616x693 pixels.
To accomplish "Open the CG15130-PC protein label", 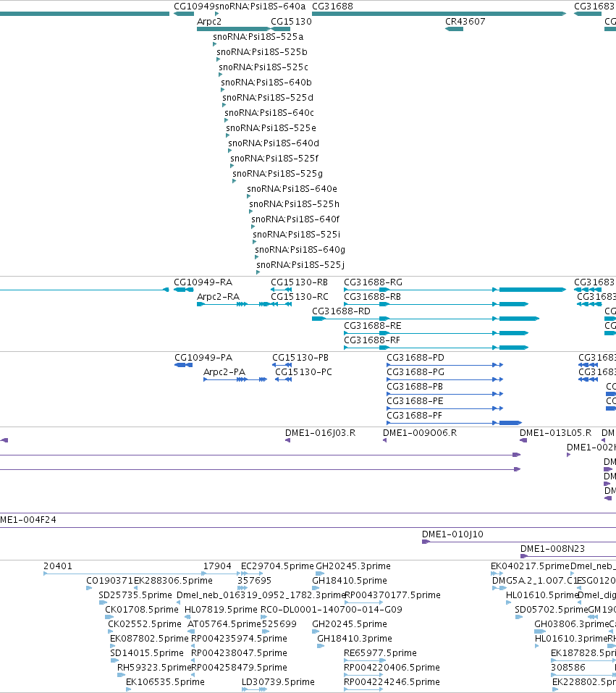I will [303, 371].
